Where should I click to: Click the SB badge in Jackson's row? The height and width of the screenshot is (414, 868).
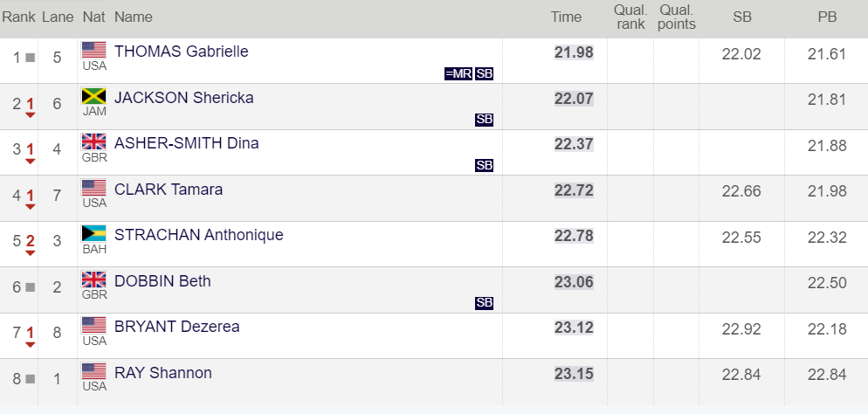pos(484,121)
